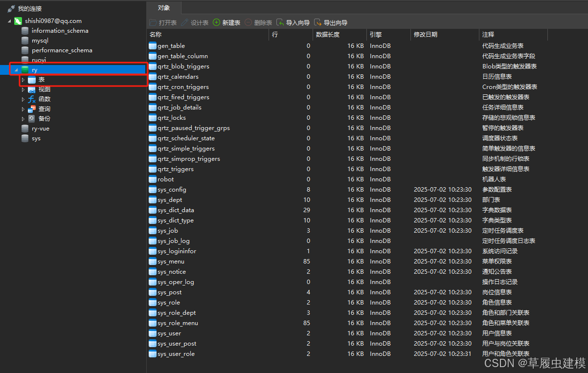Click the green ry database icon

(x=25, y=70)
